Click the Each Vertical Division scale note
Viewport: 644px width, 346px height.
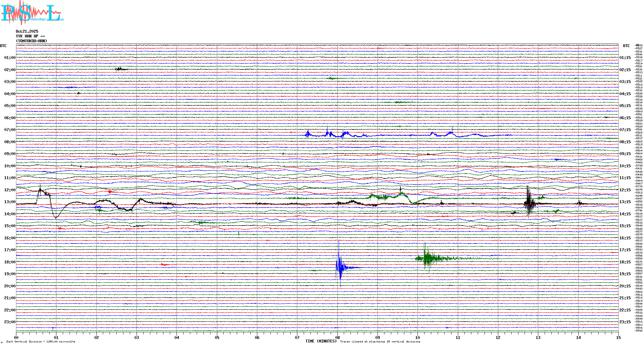click(x=41, y=342)
